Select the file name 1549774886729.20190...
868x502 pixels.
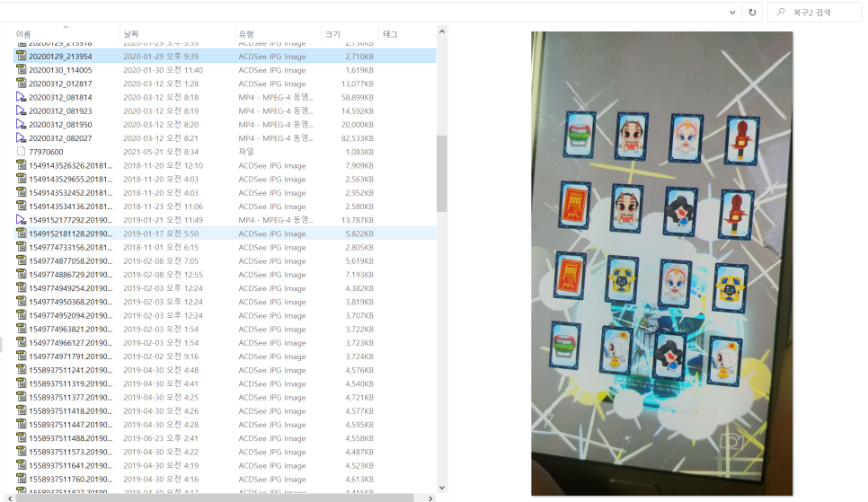point(70,275)
